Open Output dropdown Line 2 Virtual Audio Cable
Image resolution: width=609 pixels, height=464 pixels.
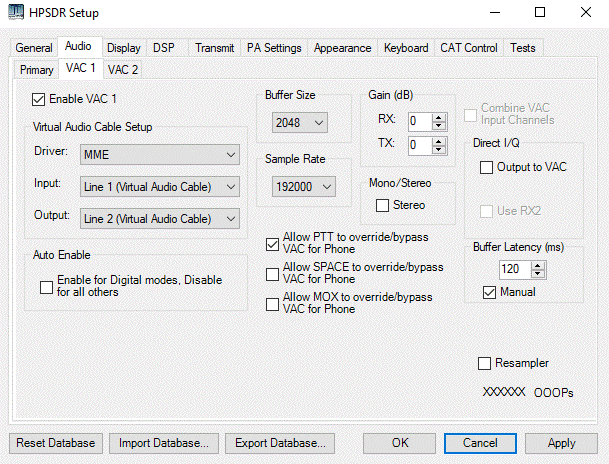point(160,219)
